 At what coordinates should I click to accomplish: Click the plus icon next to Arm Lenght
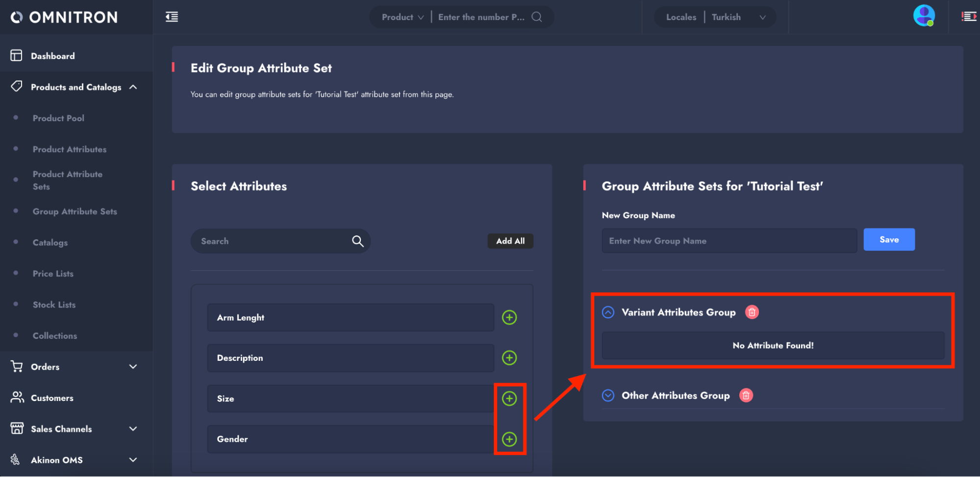(x=509, y=318)
